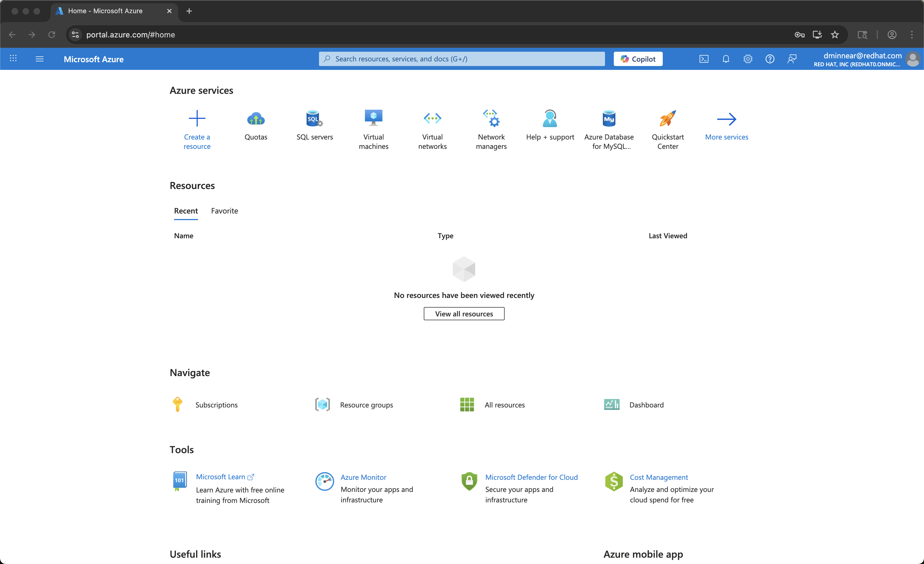
Task: Launch Copilot from the top bar
Action: tap(637, 59)
